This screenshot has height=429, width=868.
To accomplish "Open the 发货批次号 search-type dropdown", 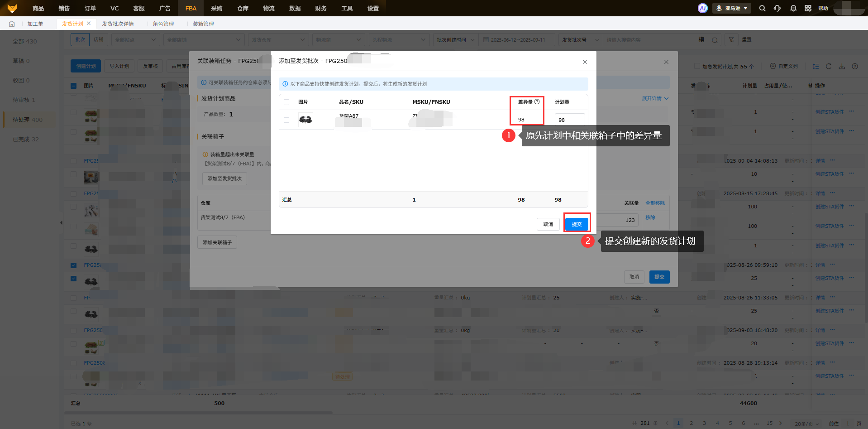I will (x=580, y=40).
